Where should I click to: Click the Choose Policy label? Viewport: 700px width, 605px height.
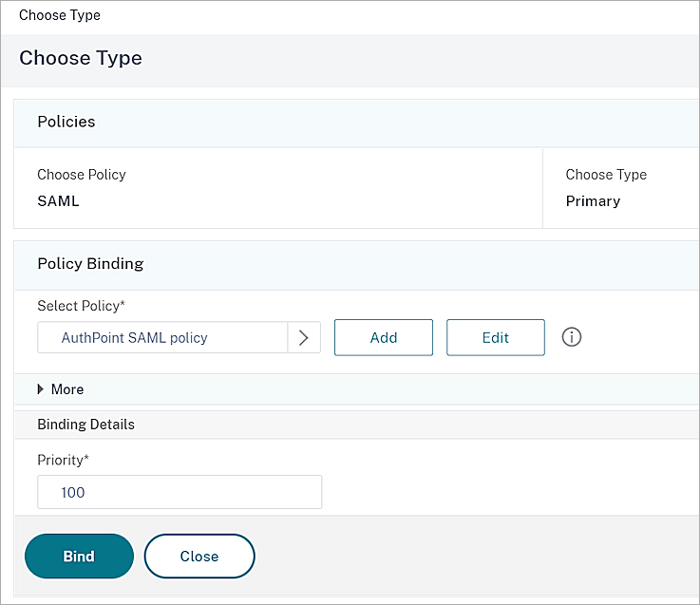[82, 175]
